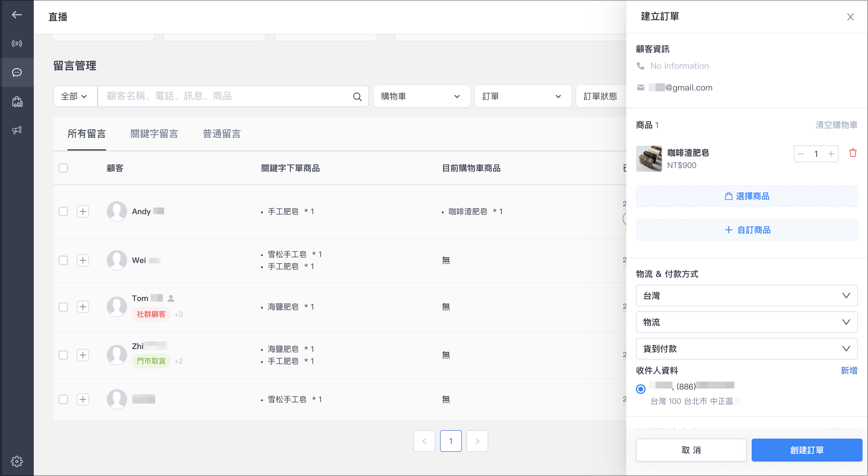Click Zhi's avatar
The height and width of the screenshot is (476, 868).
(117, 355)
